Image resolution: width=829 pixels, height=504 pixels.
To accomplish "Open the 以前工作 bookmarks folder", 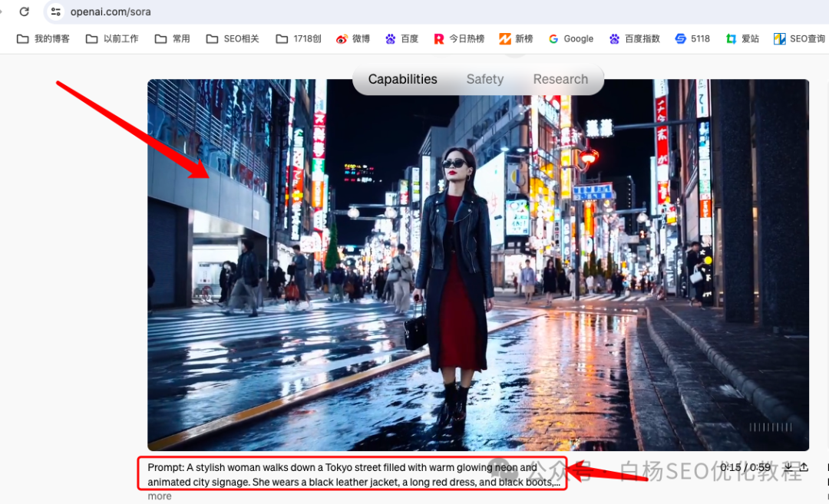I will pos(112,38).
